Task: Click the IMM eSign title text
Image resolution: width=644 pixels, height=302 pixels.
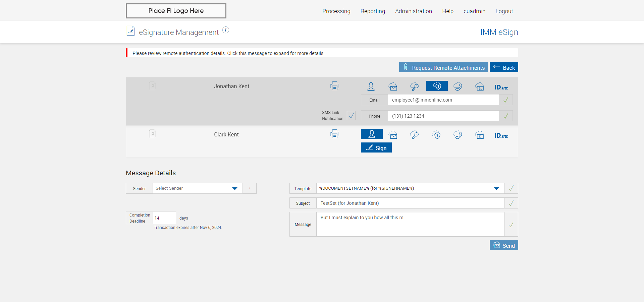Action: [x=499, y=32]
